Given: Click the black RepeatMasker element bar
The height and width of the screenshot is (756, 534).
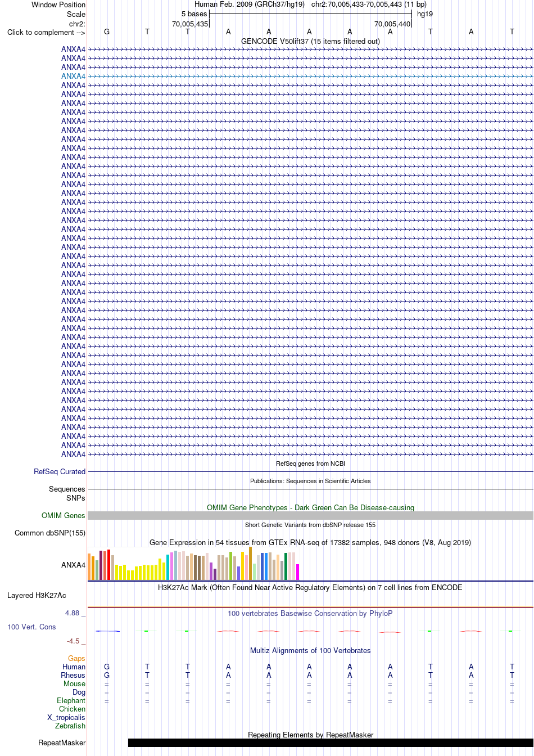Looking at the screenshot, I should point(331,742).
